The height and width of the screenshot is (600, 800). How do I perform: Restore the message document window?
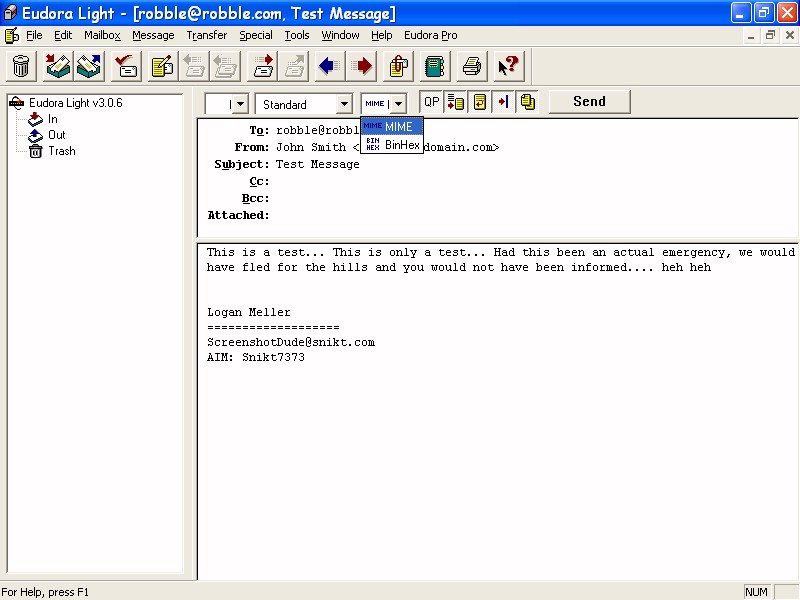770,36
